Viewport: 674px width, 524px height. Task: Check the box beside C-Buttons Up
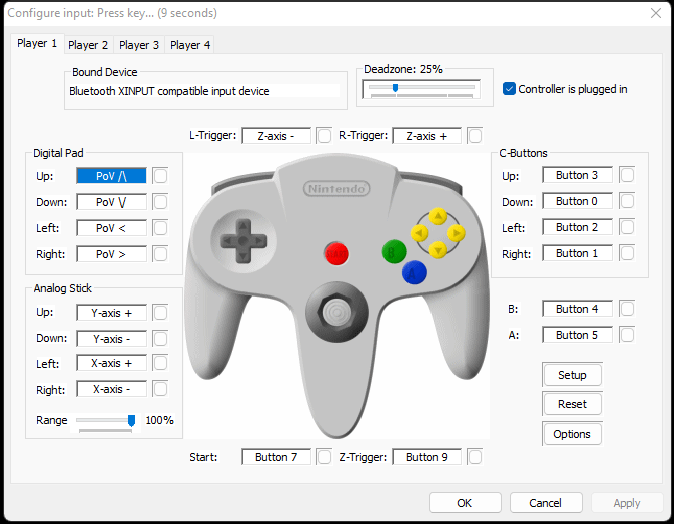tap(627, 175)
